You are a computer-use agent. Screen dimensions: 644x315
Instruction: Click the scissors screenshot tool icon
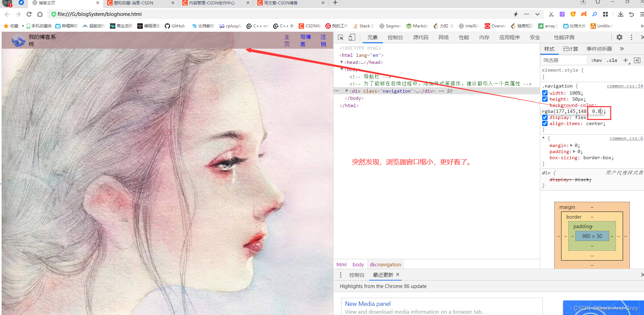click(x=551, y=14)
